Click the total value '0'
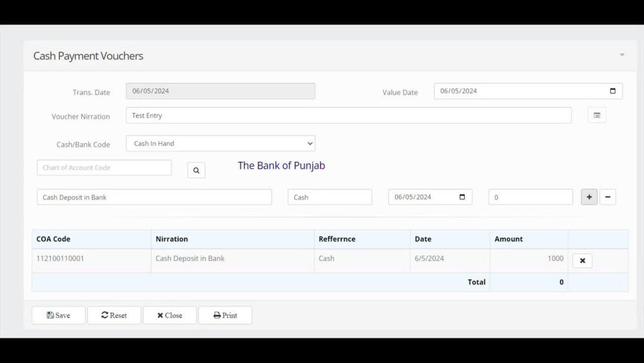 click(562, 282)
